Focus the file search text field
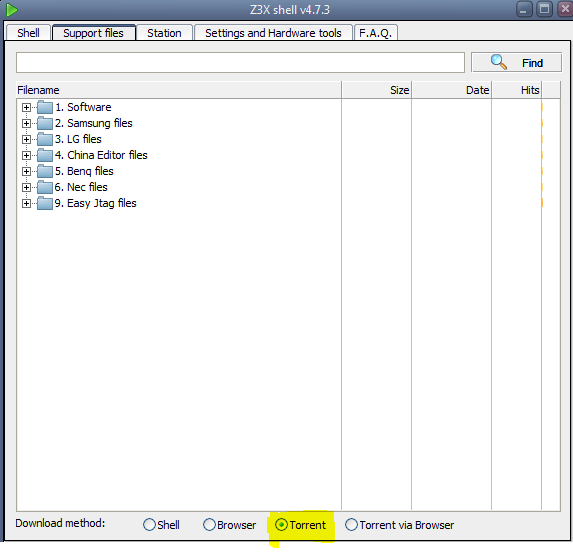Image resolution: width=573 pixels, height=560 pixels. (240, 63)
